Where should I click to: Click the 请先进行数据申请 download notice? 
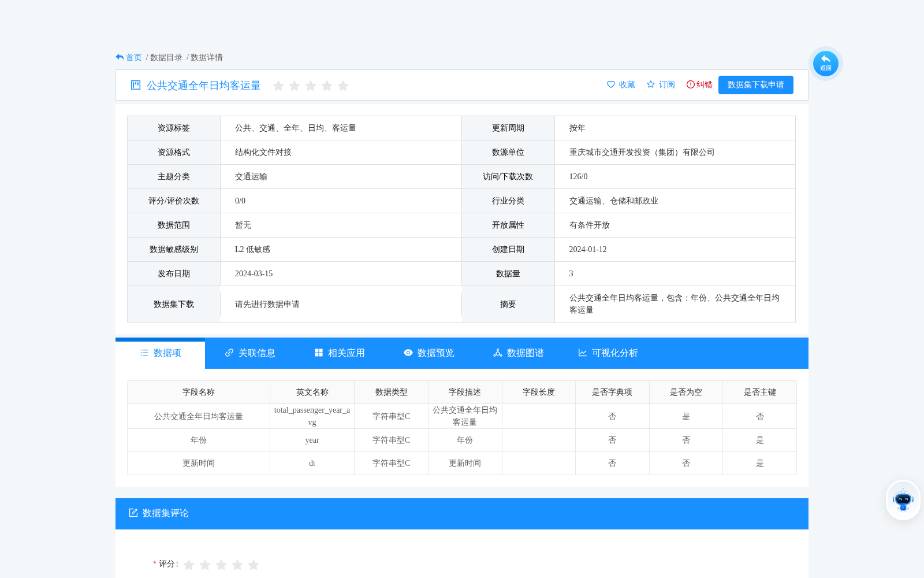(x=267, y=305)
